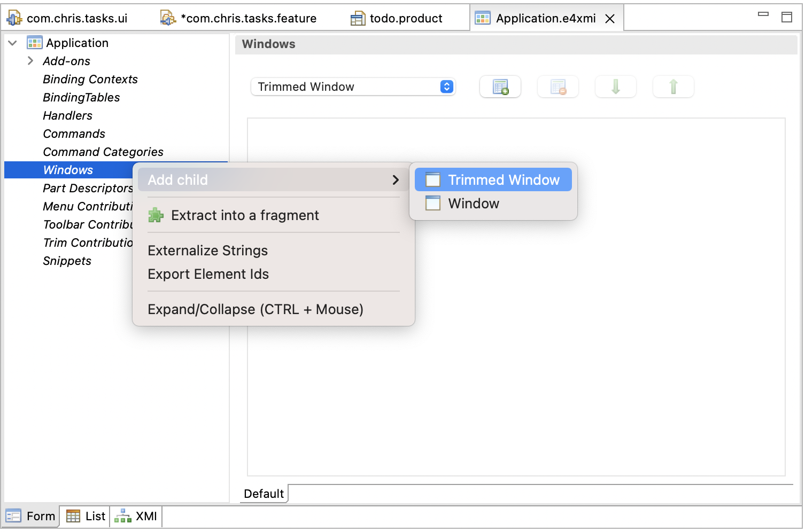Image resolution: width=805 pixels, height=532 pixels.
Task: Click the Form tab icon
Action: click(13, 516)
